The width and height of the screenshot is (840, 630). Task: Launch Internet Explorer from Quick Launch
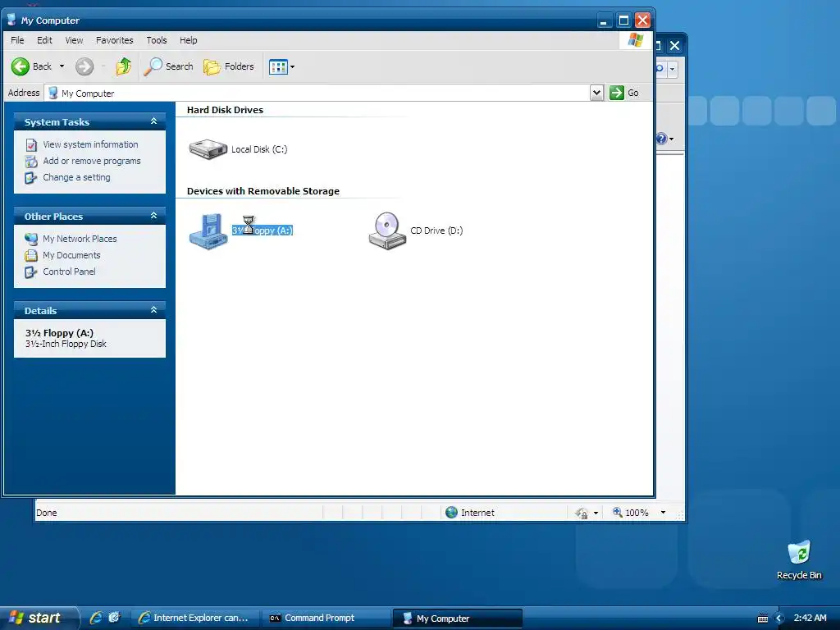(96, 618)
